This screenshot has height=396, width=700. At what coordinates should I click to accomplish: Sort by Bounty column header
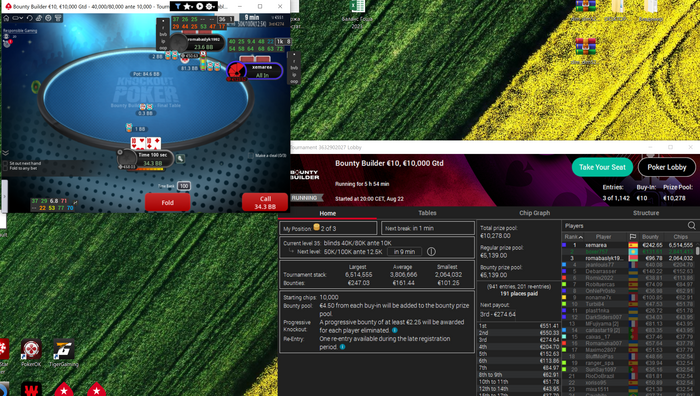650,237
